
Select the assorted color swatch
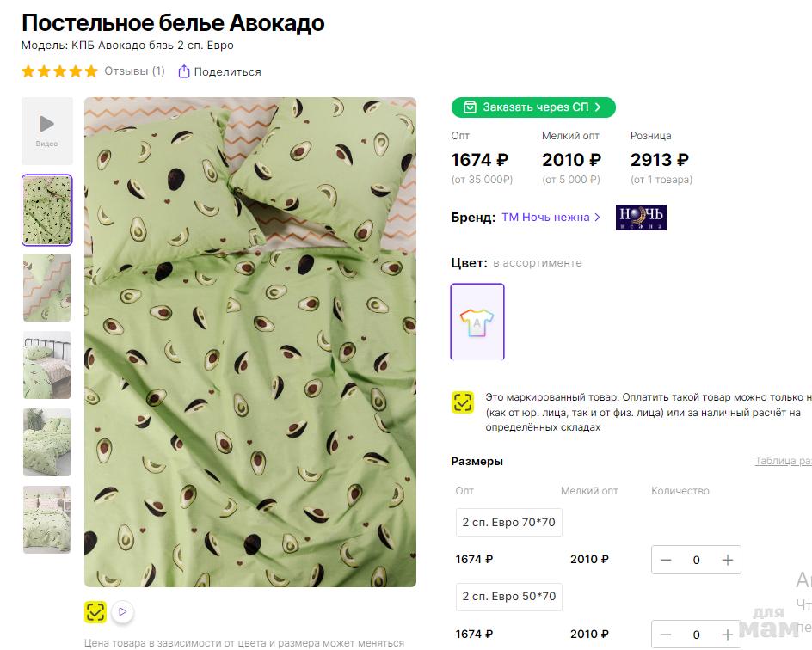[x=477, y=322]
